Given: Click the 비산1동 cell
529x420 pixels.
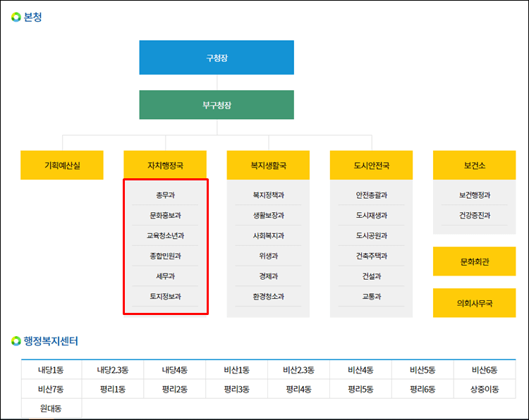Looking at the screenshot, I should point(237,370).
